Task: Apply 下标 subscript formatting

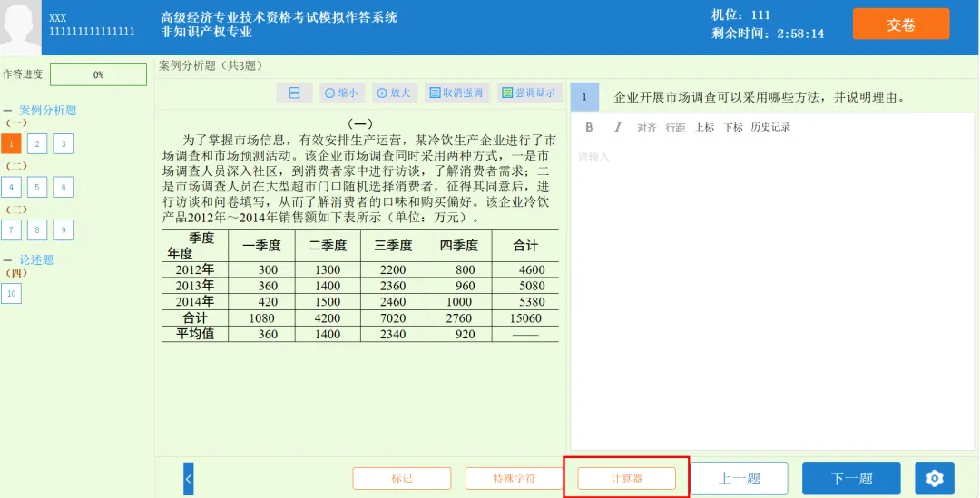Action: click(733, 128)
